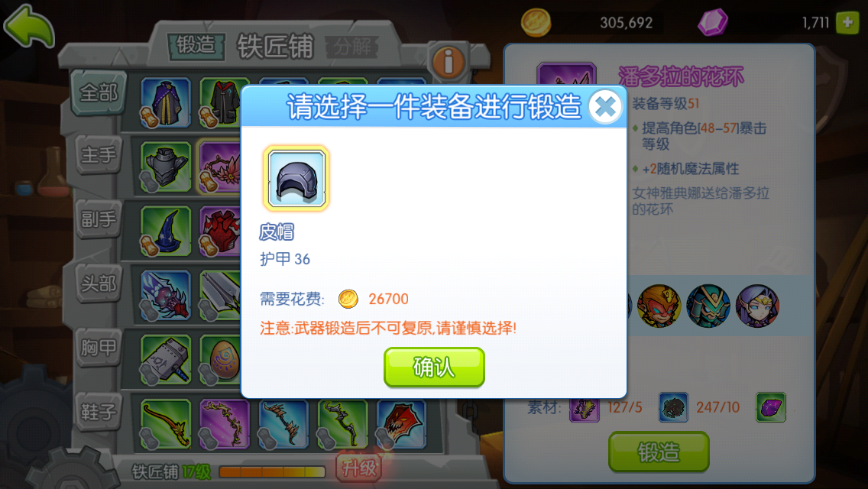Click the golden curved staff item

tap(166, 424)
